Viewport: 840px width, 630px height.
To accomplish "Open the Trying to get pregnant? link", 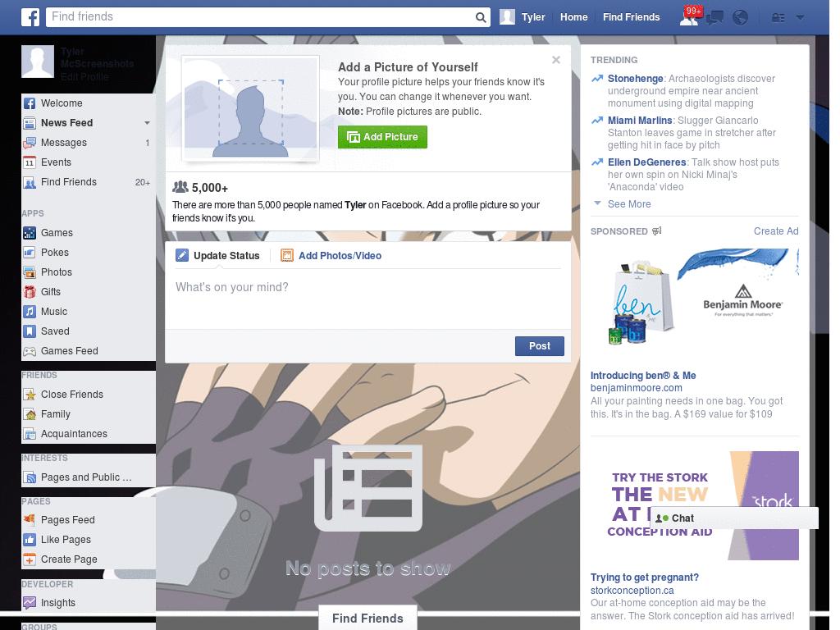I will [x=645, y=577].
